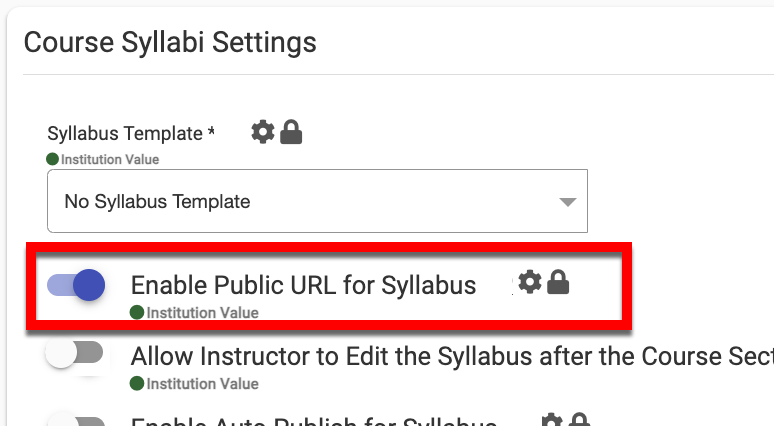The width and height of the screenshot is (774, 426).
Task: Disable the Enable Public URL for Syllabus toggle
Action: [76, 286]
